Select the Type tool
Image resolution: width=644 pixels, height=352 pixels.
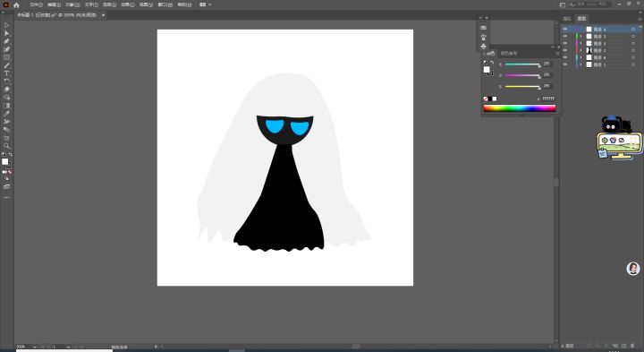point(6,73)
